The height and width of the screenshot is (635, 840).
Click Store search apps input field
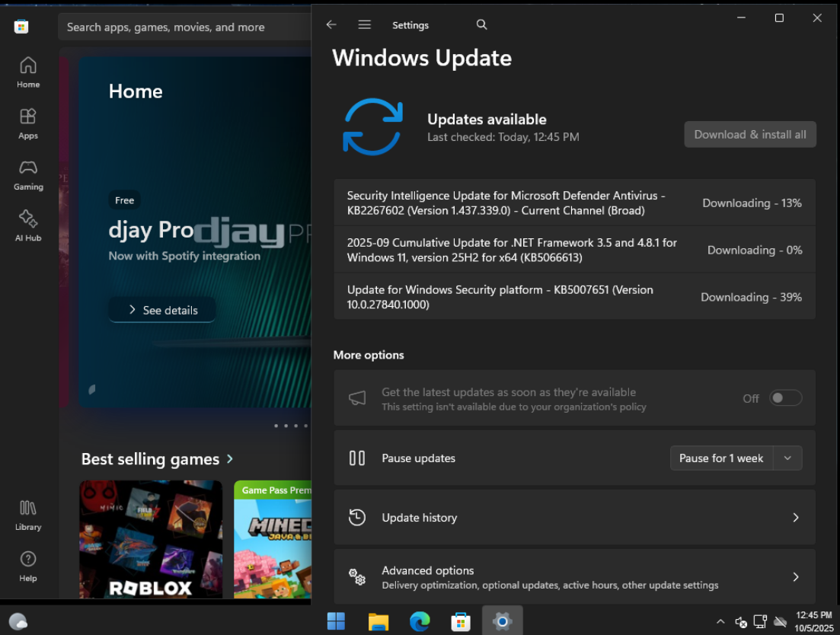(x=185, y=27)
